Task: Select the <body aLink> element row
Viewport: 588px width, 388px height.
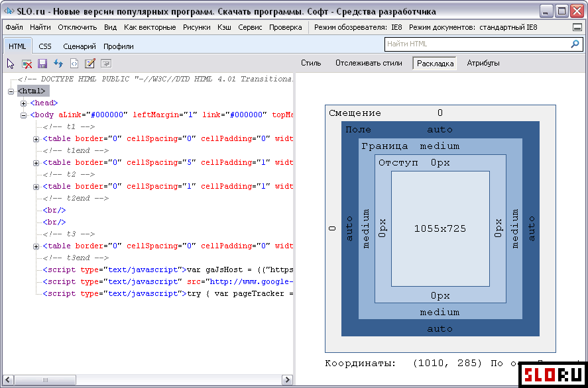Action: tap(161, 115)
